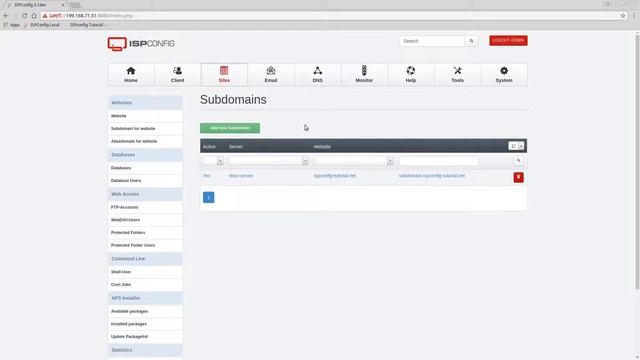Open the Apps bookmarks shortcut
Screen dimensions: 640x360
click(x=12, y=25)
